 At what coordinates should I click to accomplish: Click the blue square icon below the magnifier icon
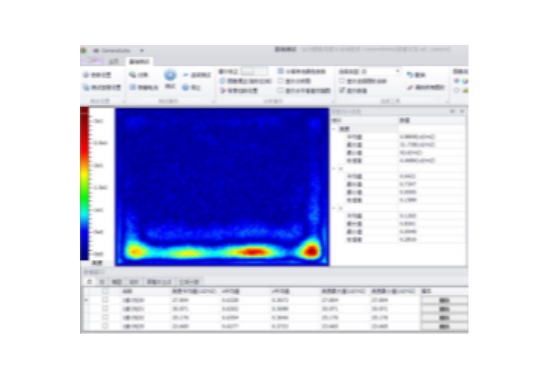click(133, 88)
